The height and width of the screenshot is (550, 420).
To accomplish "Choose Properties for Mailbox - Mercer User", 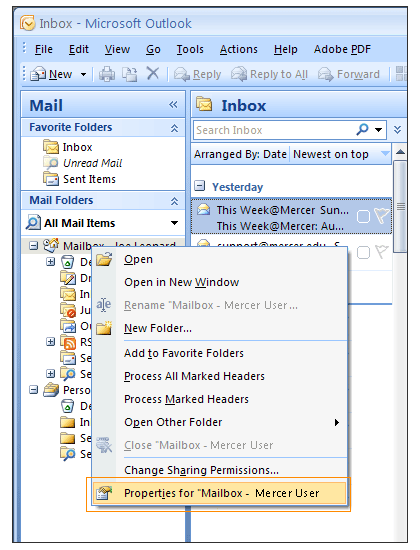I will [x=220, y=493].
